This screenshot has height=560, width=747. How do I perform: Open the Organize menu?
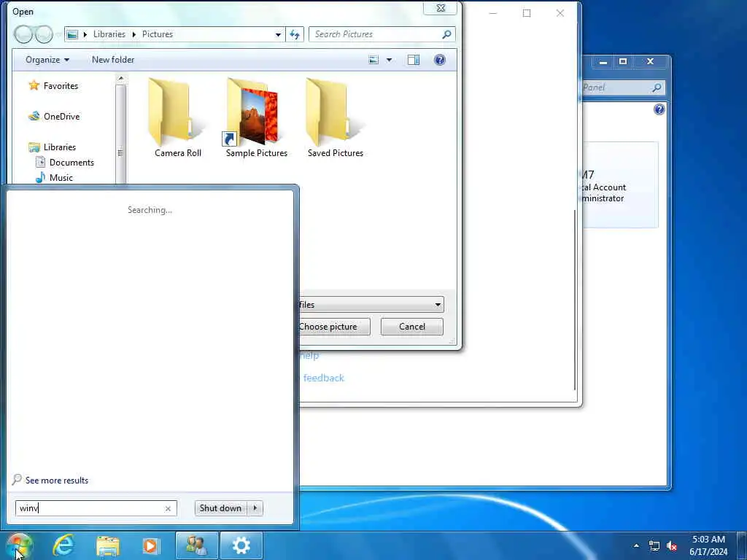[47, 60]
